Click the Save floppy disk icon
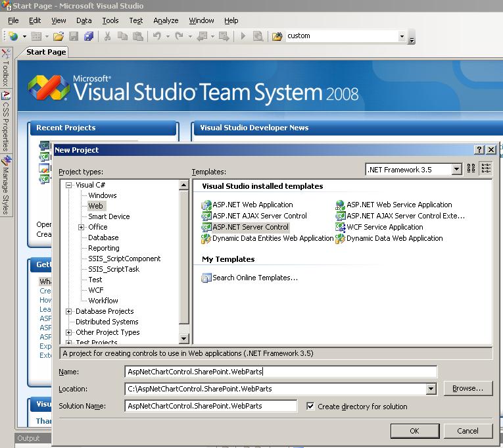This screenshot has height=448, width=503. 74,36
